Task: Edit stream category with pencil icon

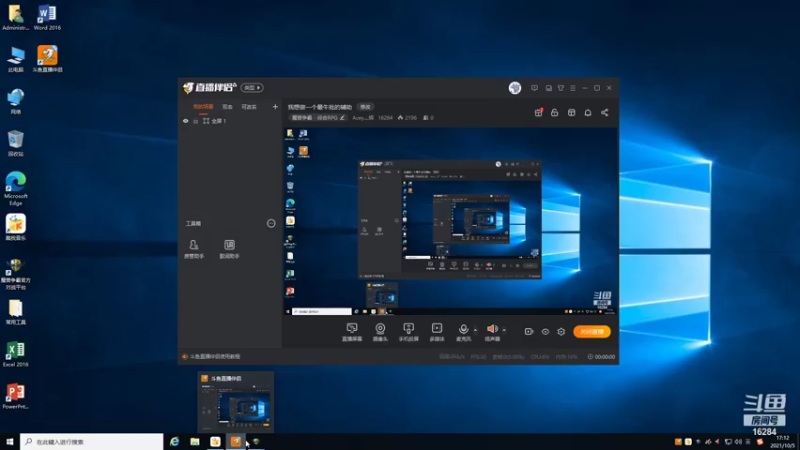Action: 342,117
